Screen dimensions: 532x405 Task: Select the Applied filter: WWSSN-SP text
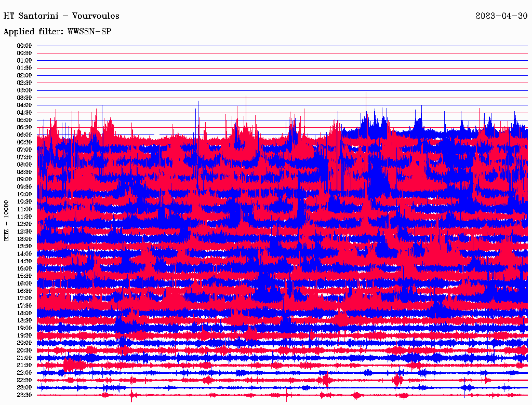click(57, 32)
